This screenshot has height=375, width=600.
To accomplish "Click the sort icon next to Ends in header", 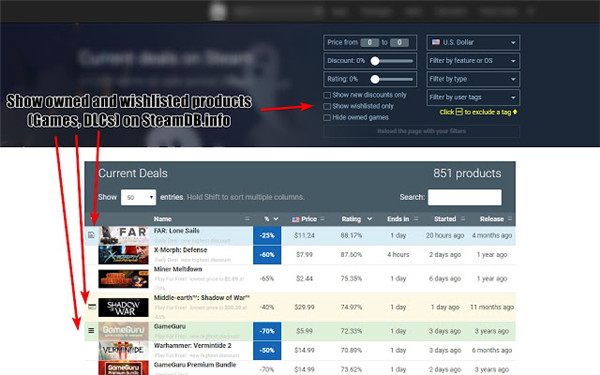I will point(416,219).
